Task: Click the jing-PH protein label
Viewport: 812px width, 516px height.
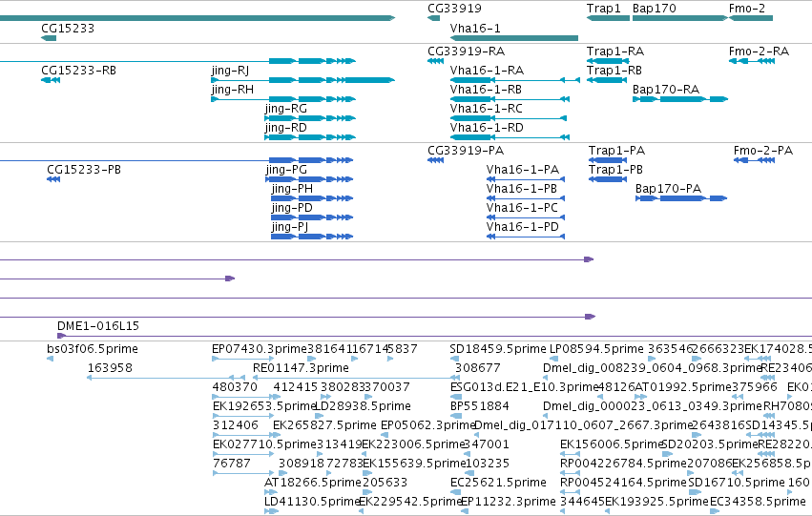Action: (292, 189)
